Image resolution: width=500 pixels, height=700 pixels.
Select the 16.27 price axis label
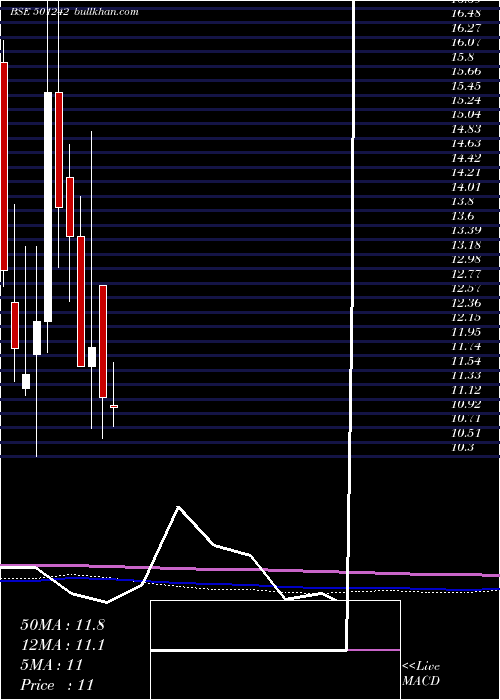pos(466,28)
